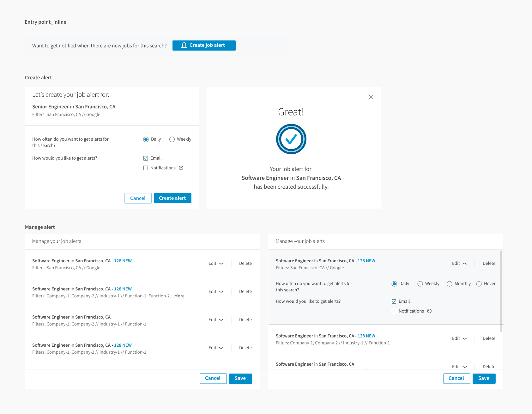Cancel the Create alert form
The width and height of the screenshot is (532, 414).
click(138, 198)
